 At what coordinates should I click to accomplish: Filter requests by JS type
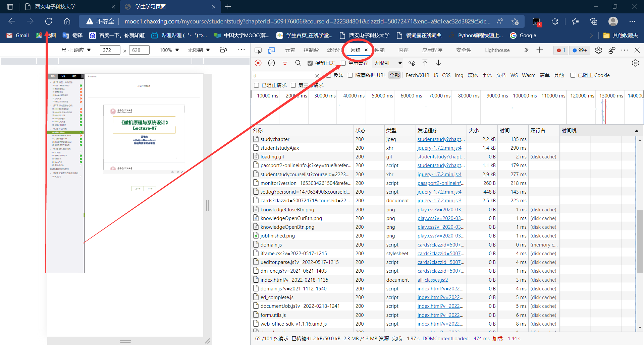point(436,75)
